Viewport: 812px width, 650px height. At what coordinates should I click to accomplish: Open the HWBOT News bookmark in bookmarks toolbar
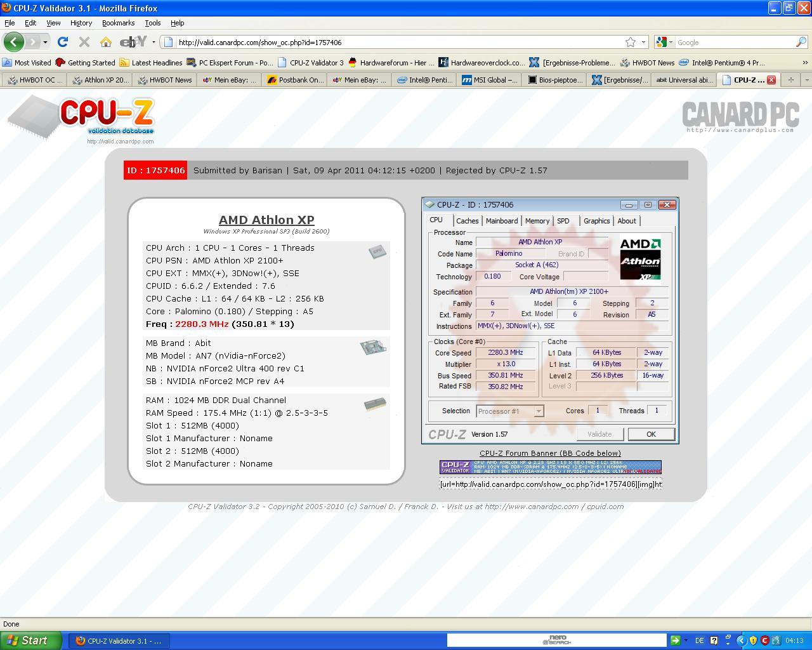tap(647, 63)
